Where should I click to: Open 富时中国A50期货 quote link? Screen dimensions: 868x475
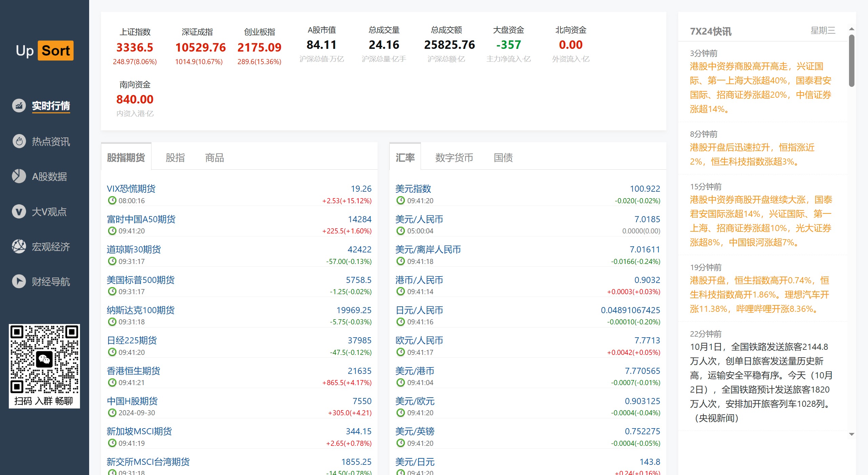[141, 219]
